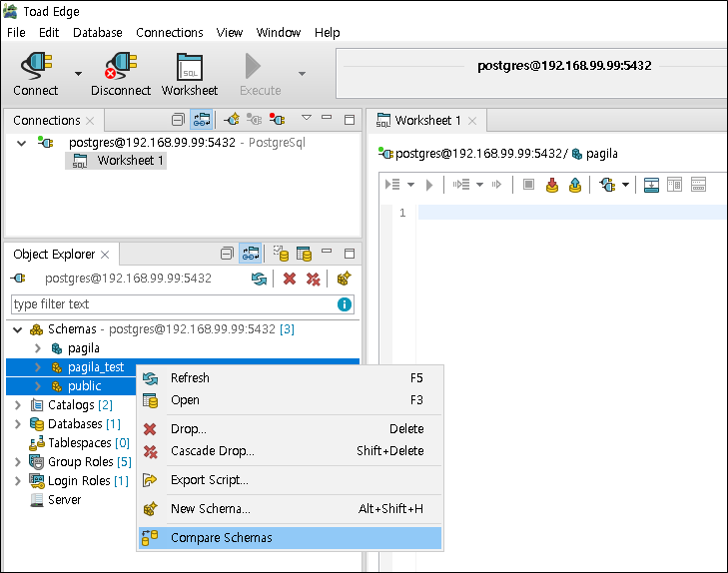Viewport: 728px width, 573px height.
Task: Expand the Login Roles node
Action: point(18,481)
